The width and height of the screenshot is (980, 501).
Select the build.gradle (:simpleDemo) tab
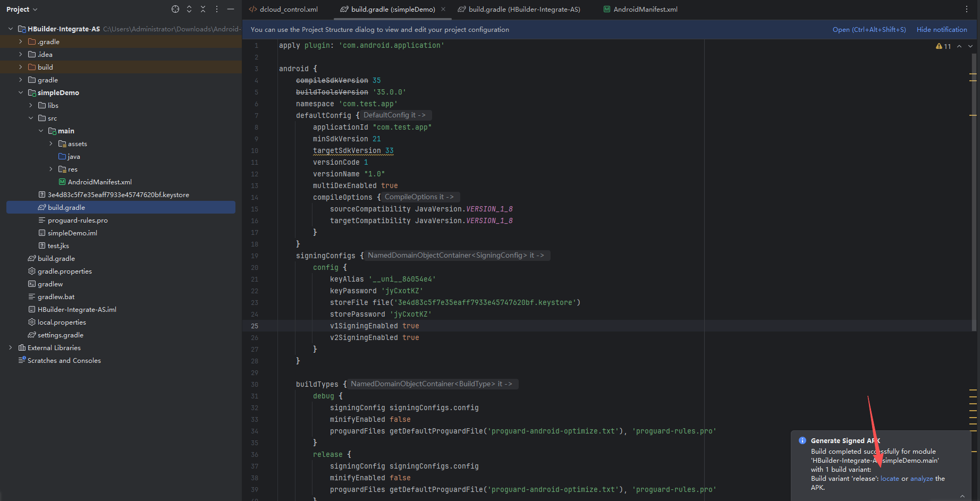tap(393, 9)
